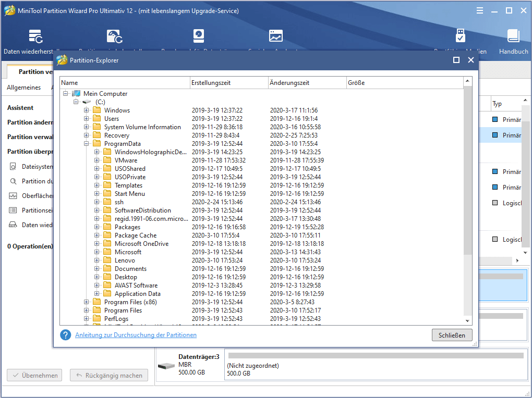Click the Schließen button

click(x=452, y=335)
